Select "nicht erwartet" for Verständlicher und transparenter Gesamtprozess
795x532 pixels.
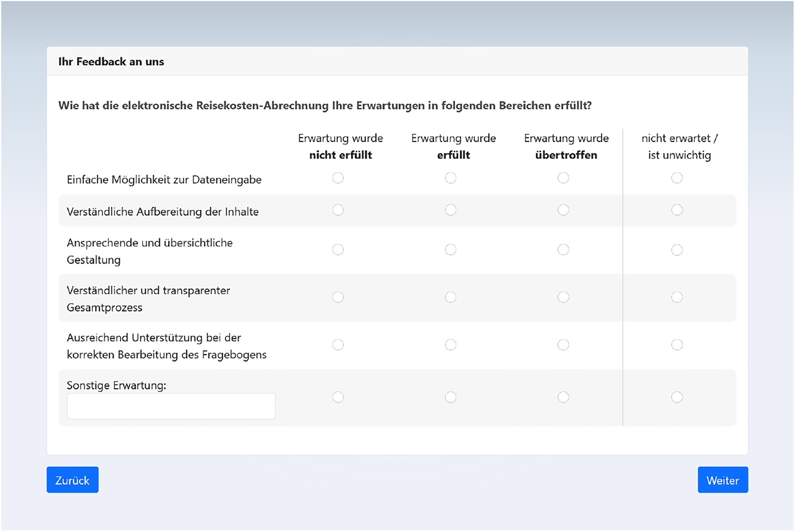(x=677, y=297)
